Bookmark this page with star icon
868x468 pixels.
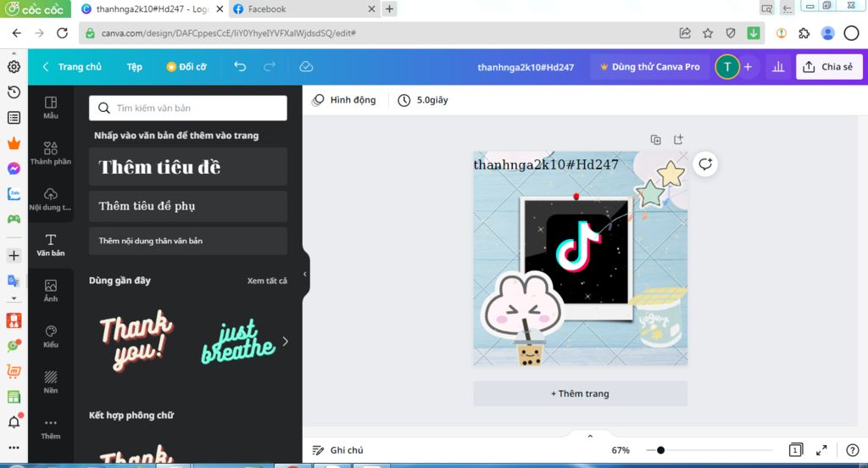tap(708, 33)
